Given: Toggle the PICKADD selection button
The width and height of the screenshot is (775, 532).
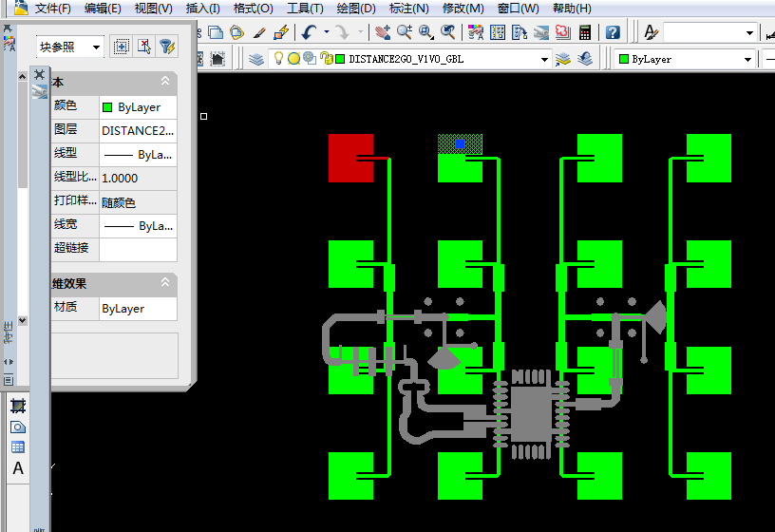Looking at the screenshot, I should click(x=122, y=47).
